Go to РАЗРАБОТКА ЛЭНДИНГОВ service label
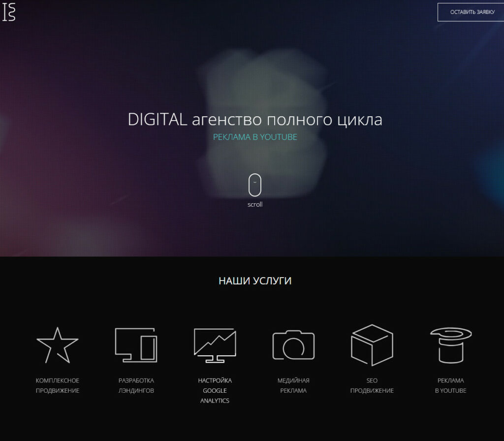504x441 pixels. [x=136, y=385]
